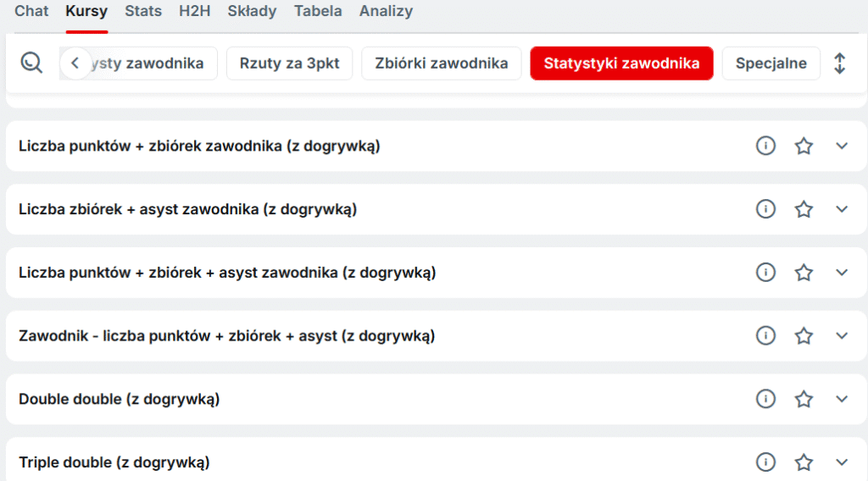Open the Tabela tab
This screenshot has width=868, height=481.
pyautogui.click(x=319, y=11)
